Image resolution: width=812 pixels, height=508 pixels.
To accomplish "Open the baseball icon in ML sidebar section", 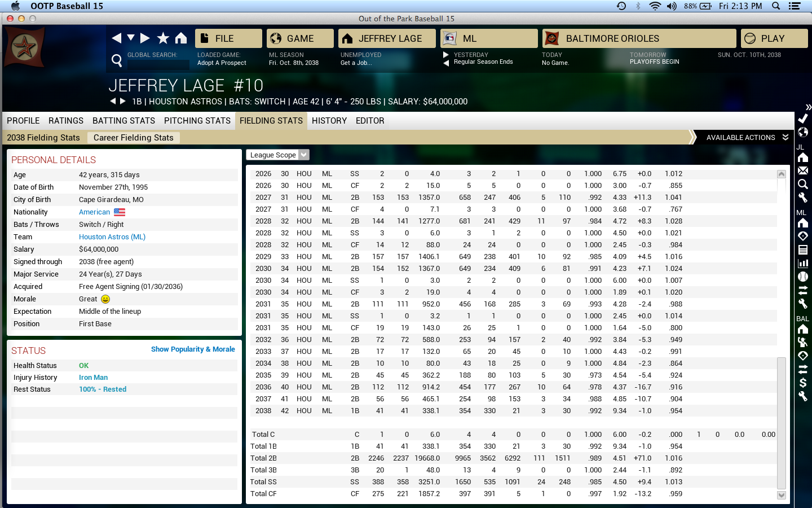I will click(x=803, y=277).
